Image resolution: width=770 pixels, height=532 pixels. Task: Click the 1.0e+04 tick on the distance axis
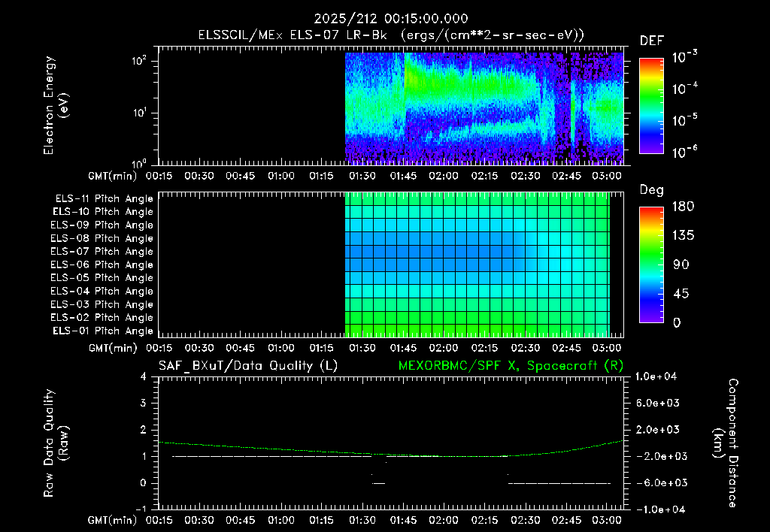pos(656,376)
